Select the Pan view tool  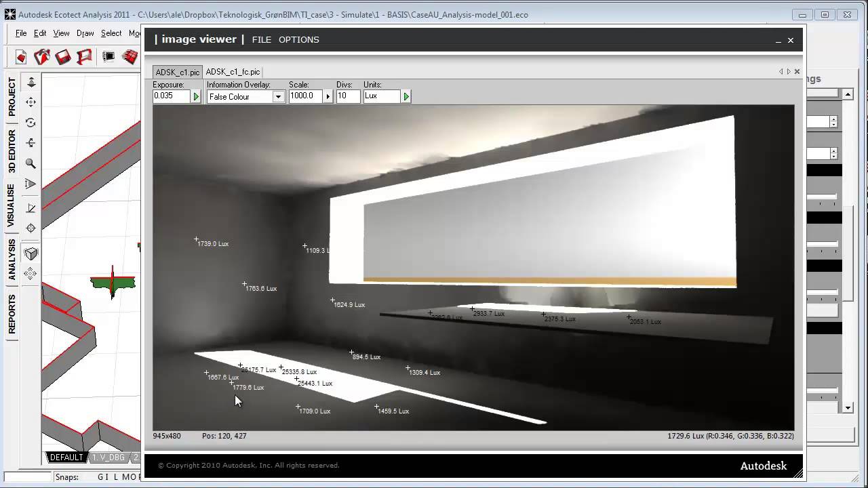pos(31,102)
